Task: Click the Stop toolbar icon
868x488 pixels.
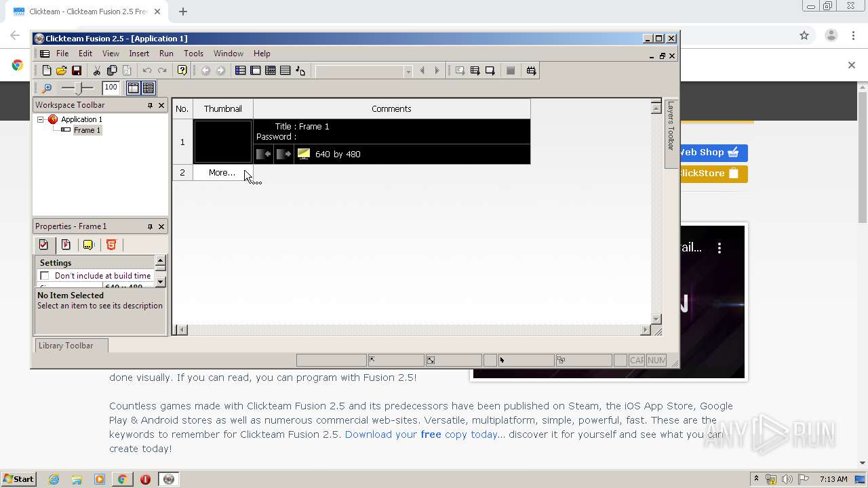Action: 511,70
